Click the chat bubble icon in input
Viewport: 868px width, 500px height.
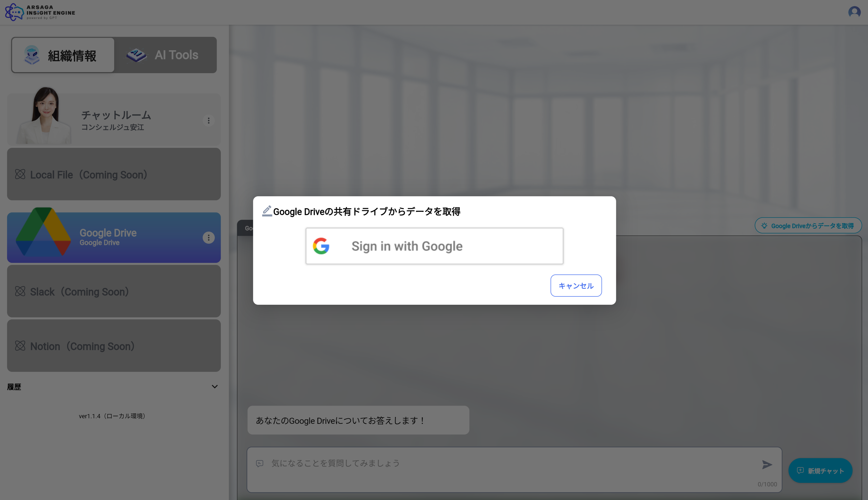(260, 464)
